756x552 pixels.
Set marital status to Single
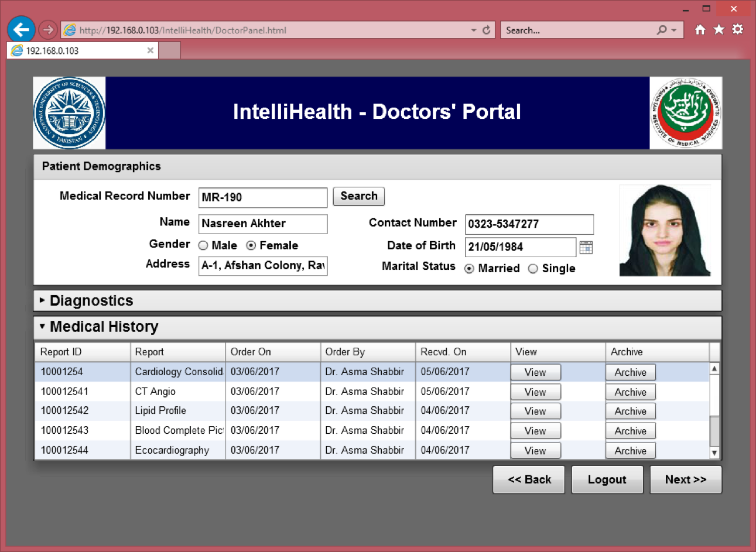click(x=533, y=269)
